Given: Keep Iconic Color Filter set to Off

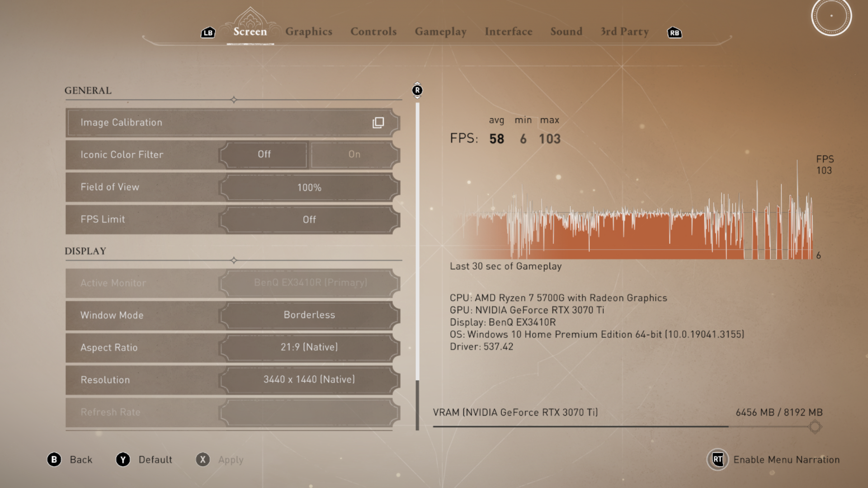Looking at the screenshot, I should (x=264, y=155).
